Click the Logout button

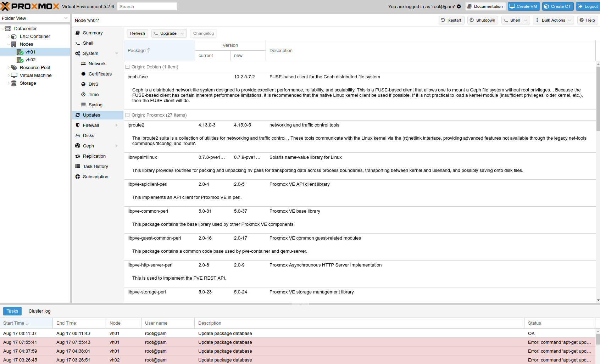click(588, 6)
